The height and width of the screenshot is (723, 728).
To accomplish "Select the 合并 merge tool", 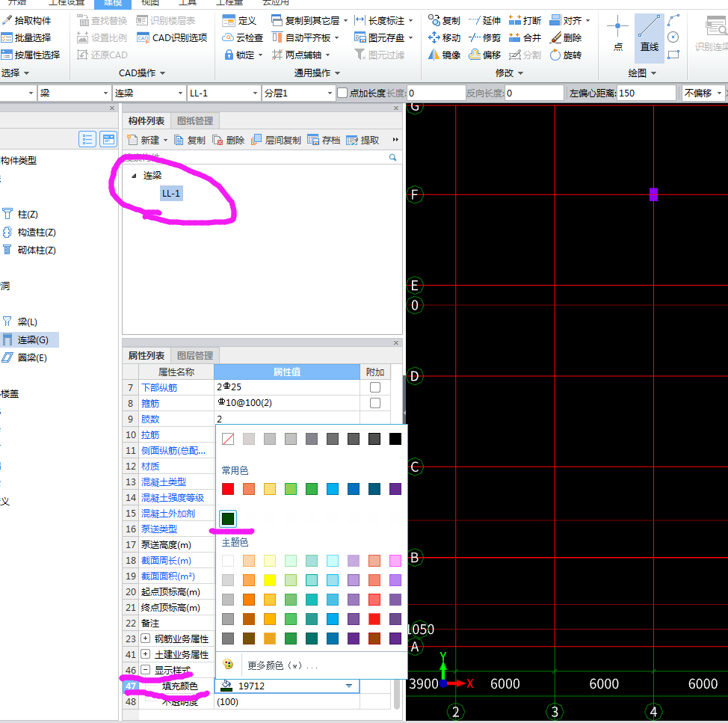I will point(525,37).
